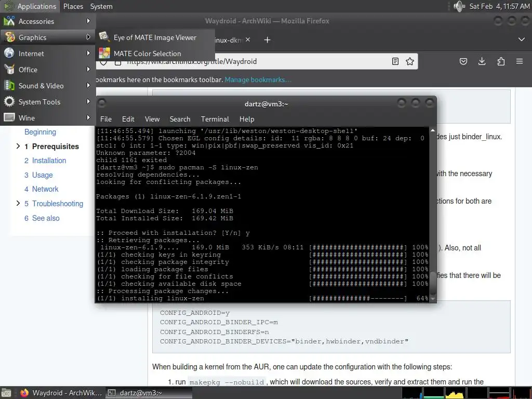Open the terminal View menu

(x=152, y=119)
